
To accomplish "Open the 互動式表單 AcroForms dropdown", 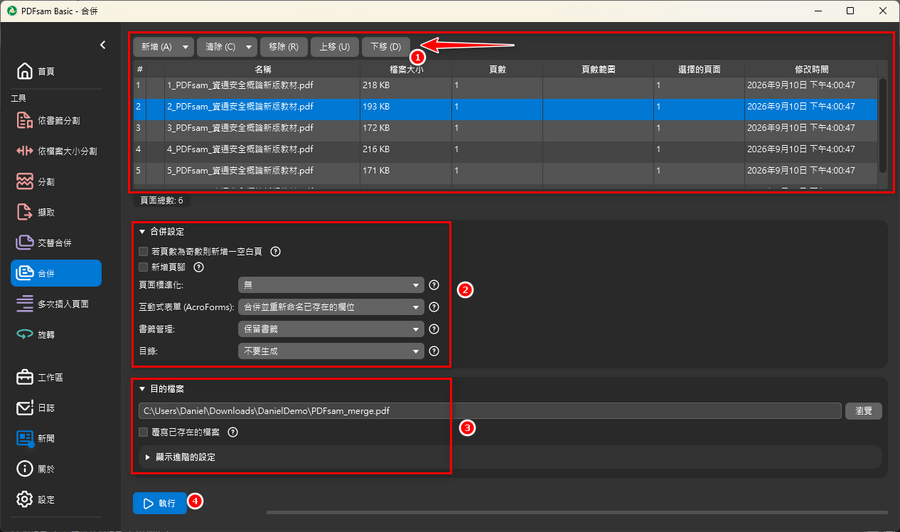I will click(331, 307).
